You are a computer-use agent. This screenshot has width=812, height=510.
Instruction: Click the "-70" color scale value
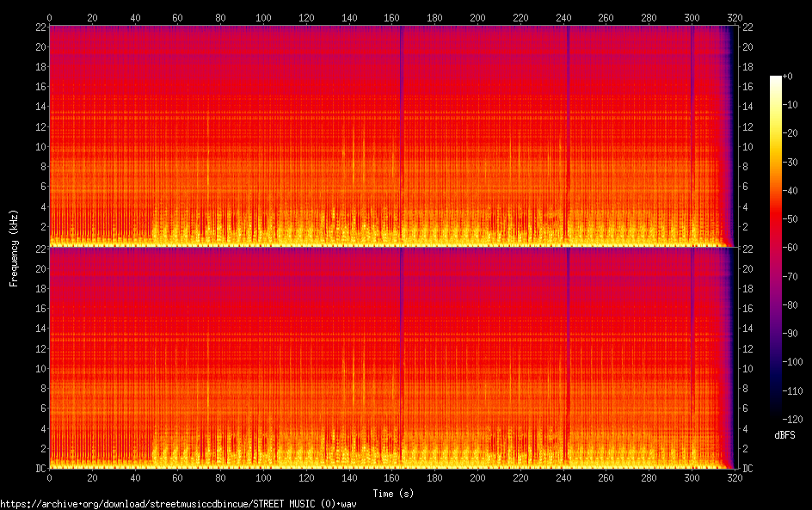coord(790,276)
